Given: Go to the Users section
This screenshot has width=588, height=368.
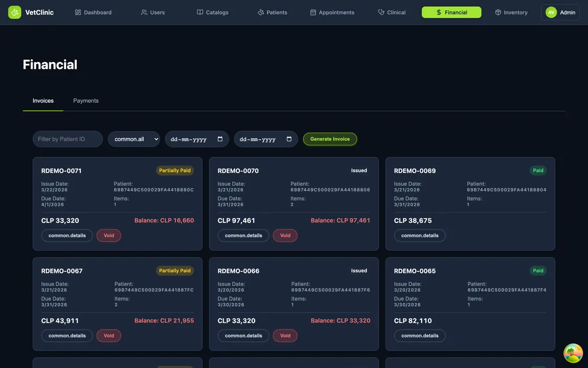Looking at the screenshot, I should tap(153, 12).
